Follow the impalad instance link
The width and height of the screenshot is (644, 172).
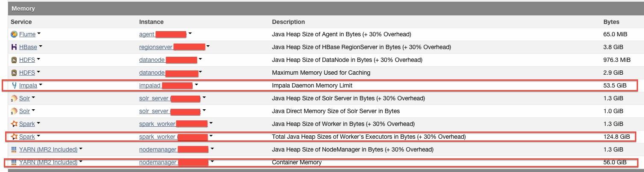point(150,85)
